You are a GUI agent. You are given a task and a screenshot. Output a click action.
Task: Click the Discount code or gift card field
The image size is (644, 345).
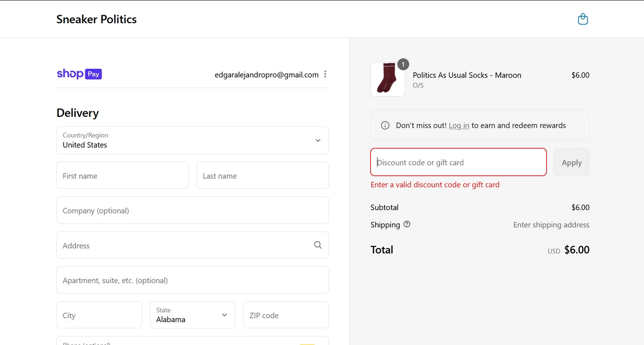(459, 162)
